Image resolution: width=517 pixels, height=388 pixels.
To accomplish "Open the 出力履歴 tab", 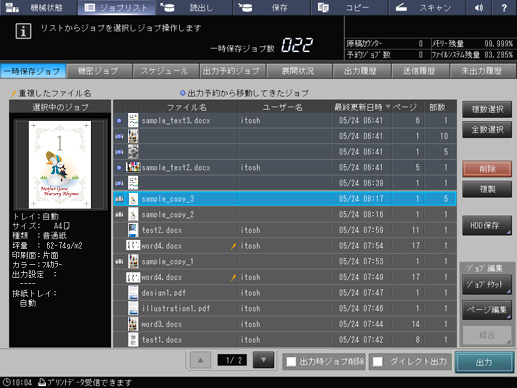I will pyautogui.click(x=361, y=71).
